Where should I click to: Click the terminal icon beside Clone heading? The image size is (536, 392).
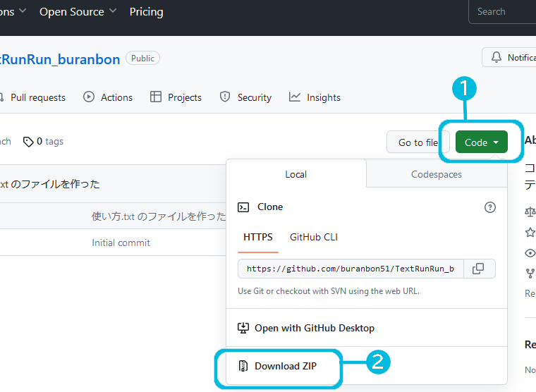[x=243, y=207]
